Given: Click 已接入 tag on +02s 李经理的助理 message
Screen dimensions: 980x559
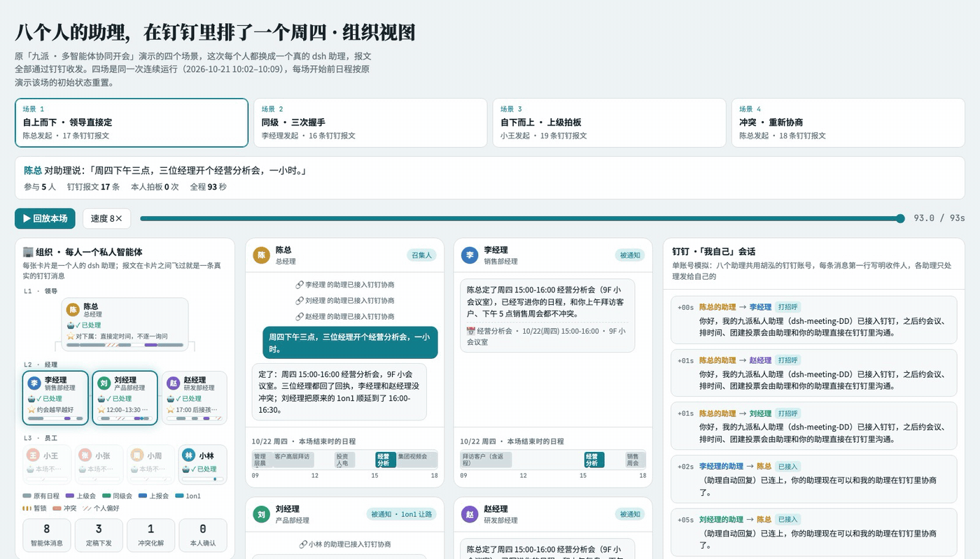Looking at the screenshot, I should [787, 466].
